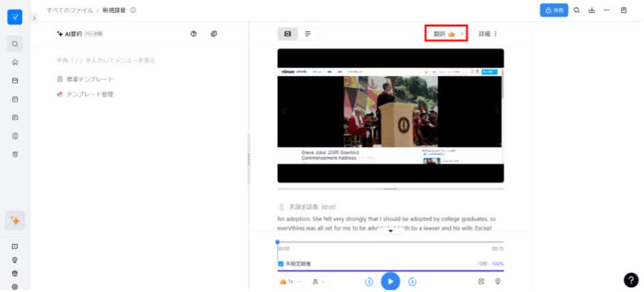
Task: Click the Notta logo in the sidebar
Action: tap(15, 17)
